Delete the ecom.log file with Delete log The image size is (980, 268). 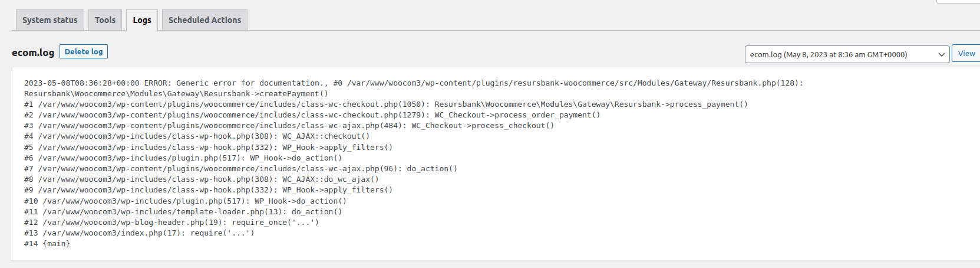84,52
